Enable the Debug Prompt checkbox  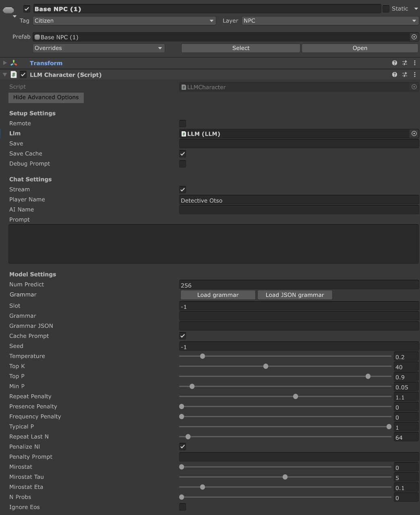point(182,163)
